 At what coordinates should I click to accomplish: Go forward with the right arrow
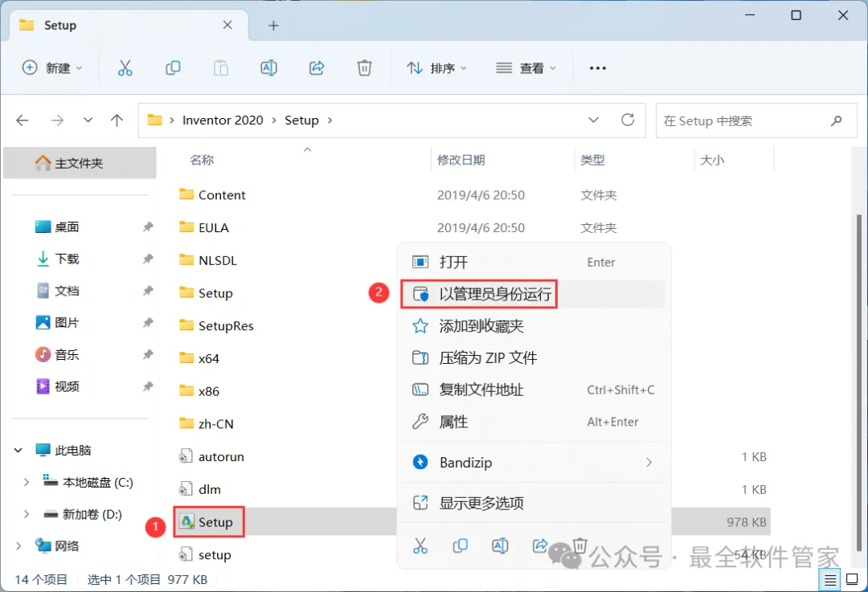pyautogui.click(x=57, y=120)
